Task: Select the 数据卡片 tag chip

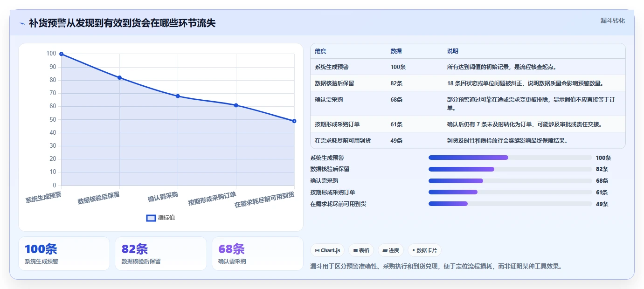Action: tap(424, 250)
